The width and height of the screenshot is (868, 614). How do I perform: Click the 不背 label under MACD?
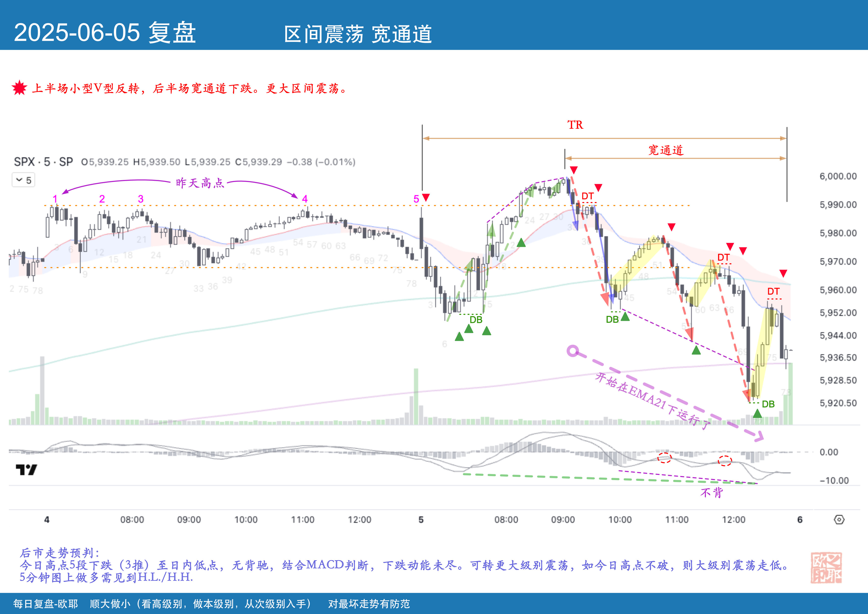click(711, 492)
